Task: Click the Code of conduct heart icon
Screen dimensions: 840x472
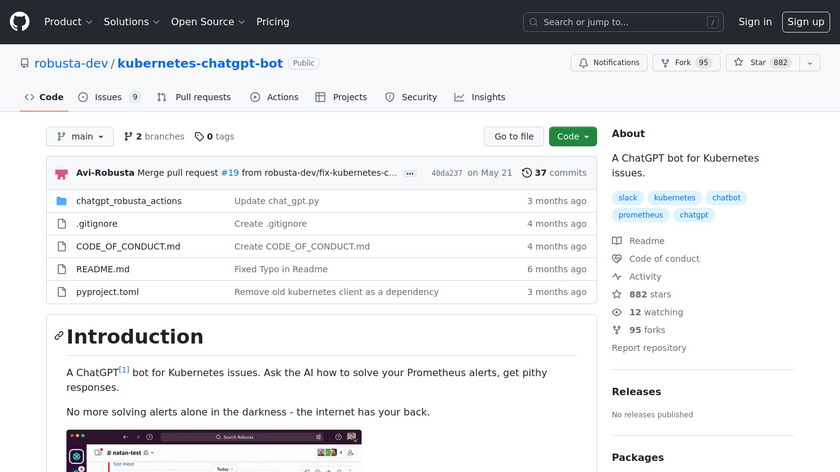Action: pyautogui.click(x=617, y=259)
